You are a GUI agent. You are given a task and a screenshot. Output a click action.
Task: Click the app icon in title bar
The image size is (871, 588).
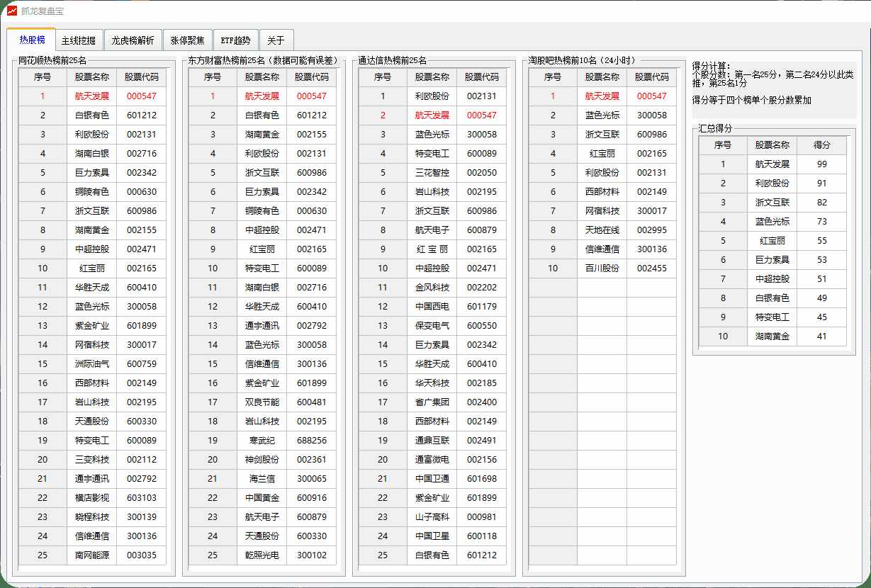pyautogui.click(x=12, y=10)
